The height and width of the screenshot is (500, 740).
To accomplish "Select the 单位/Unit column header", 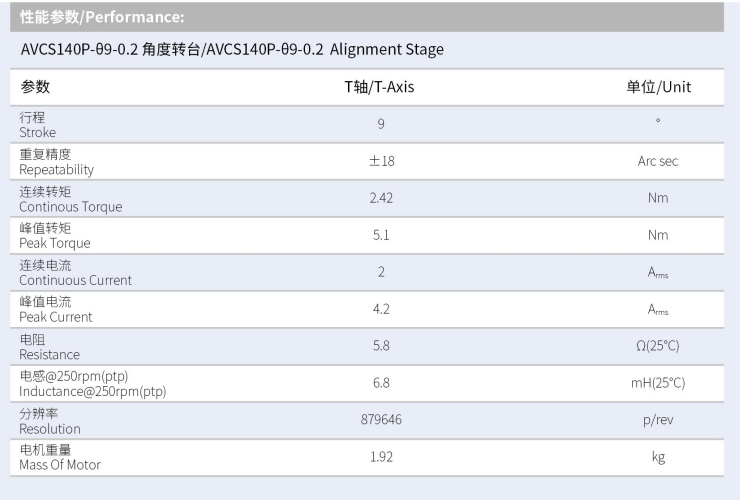I will [x=658, y=87].
